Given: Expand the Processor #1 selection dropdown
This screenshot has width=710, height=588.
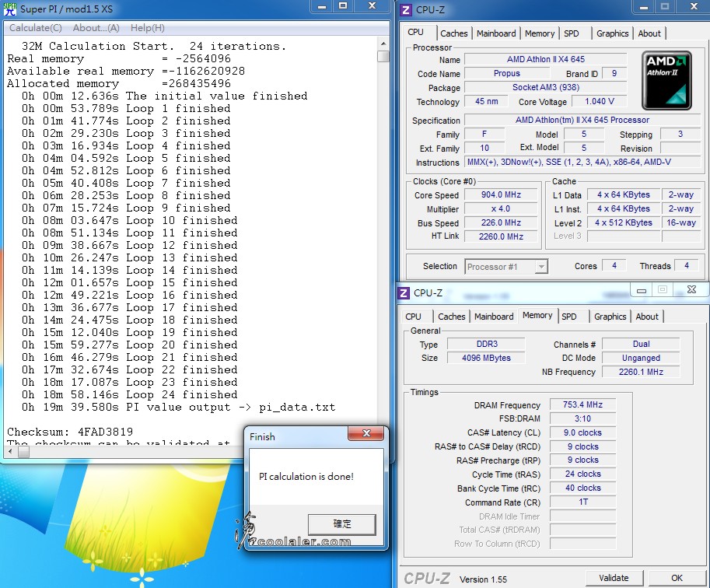Looking at the screenshot, I should coord(541,267).
